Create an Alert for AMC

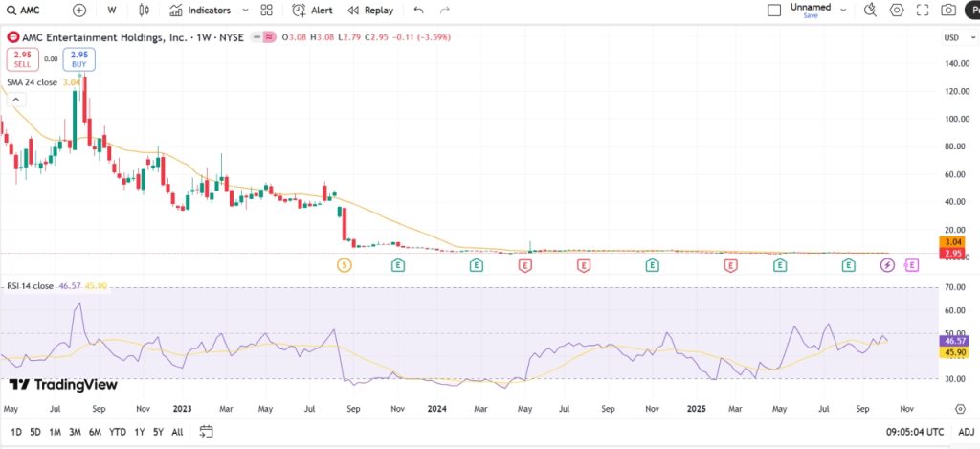coord(313,11)
